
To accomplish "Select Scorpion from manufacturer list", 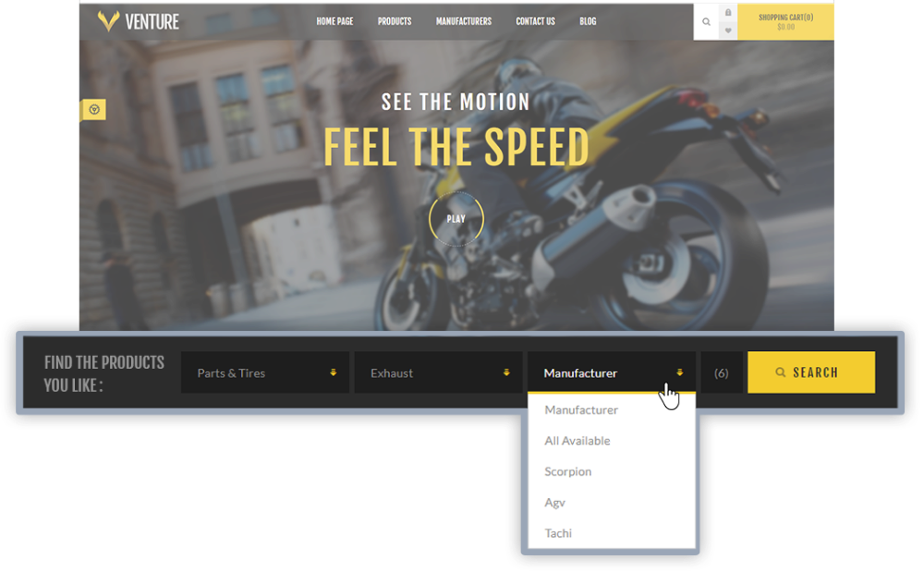I will click(568, 471).
